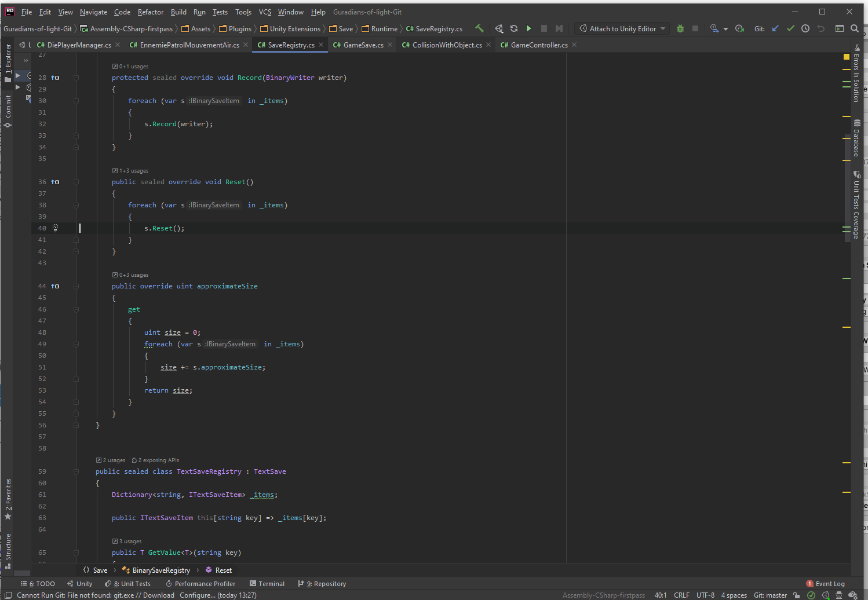868x600 pixels.
Task: Click the Git update project blue arrow
Action: tap(775, 28)
